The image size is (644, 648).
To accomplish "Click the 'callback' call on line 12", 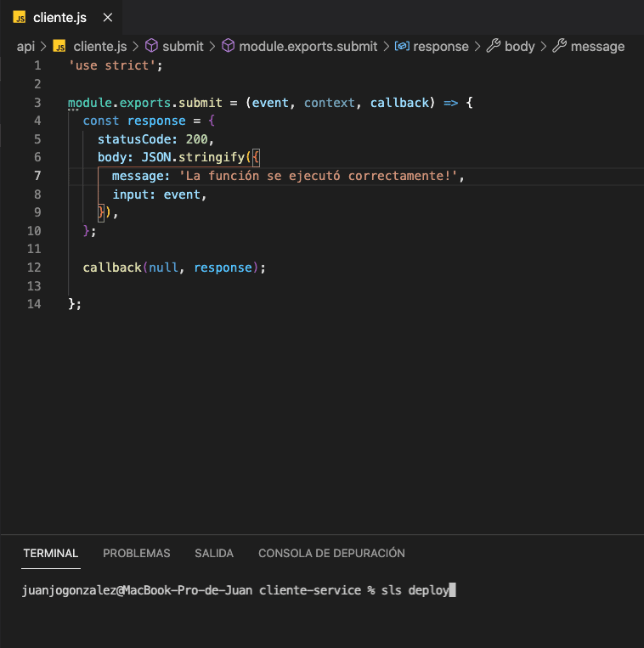I will pos(112,268).
